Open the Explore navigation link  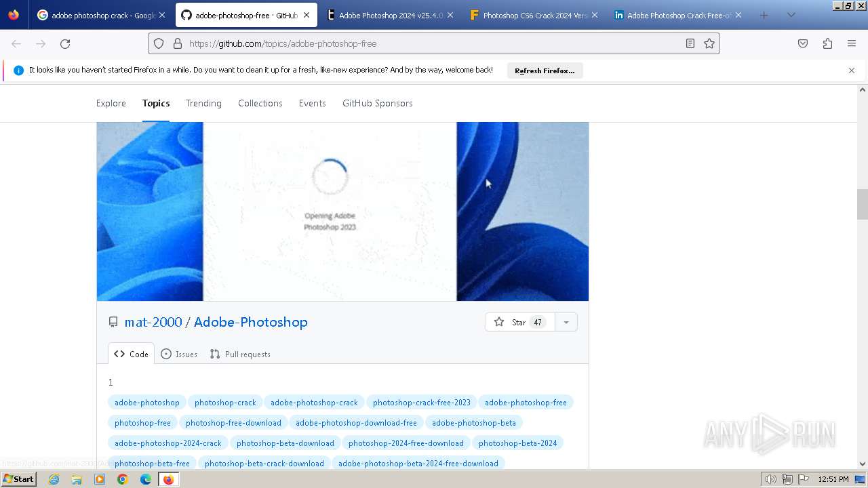point(111,103)
